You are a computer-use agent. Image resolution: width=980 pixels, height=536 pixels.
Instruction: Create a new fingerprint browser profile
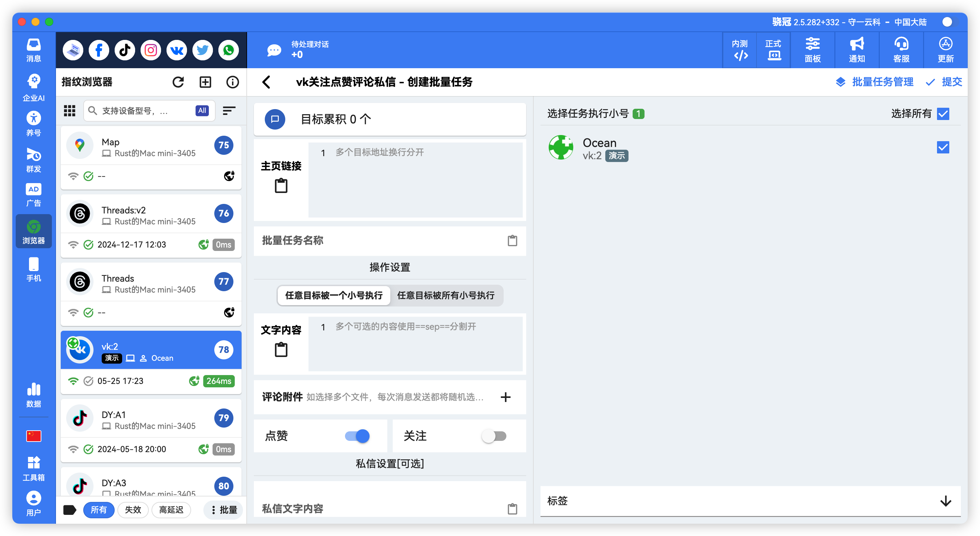pos(205,82)
